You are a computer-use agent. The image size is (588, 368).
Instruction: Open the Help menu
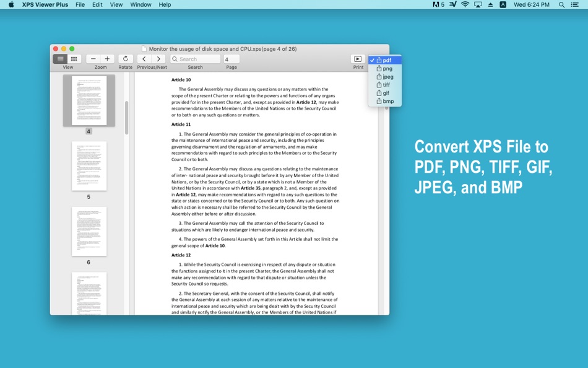(x=165, y=4)
